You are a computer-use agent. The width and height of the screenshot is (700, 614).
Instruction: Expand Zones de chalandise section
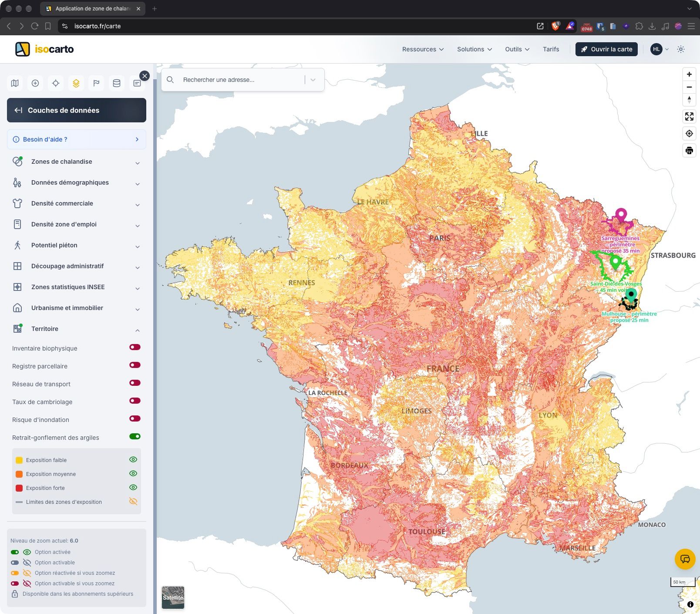pos(77,162)
